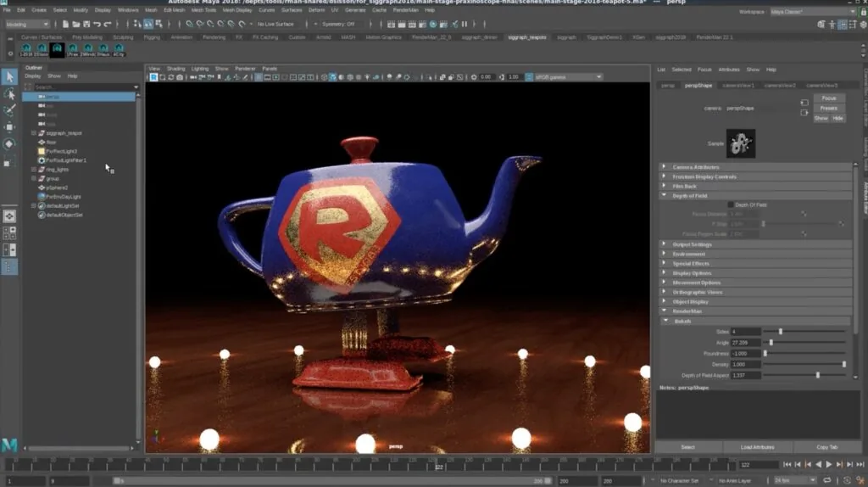Click the single-pane layout icon in toolbox

point(9,216)
